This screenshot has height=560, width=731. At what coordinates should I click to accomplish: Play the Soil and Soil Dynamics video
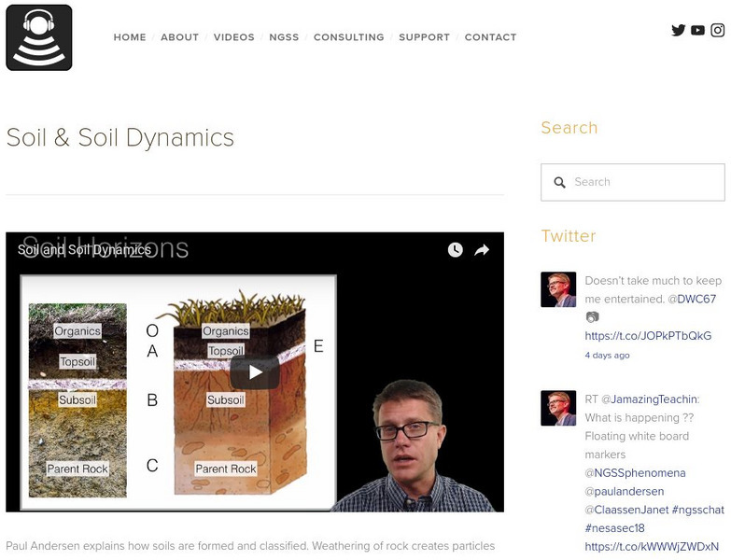[x=255, y=372]
